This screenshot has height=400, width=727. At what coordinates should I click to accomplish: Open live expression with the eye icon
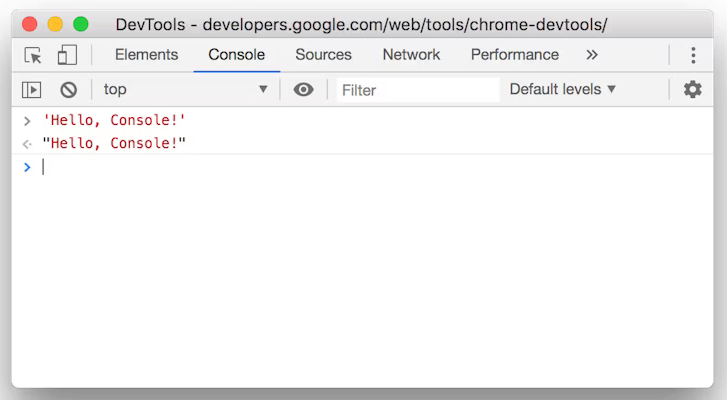pyautogui.click(x=303, y=90)
